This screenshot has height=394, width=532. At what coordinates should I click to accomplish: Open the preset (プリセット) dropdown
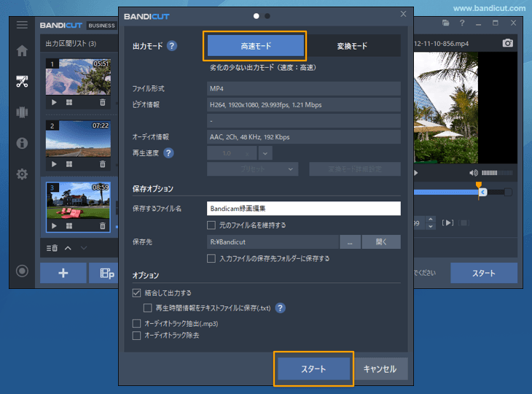[252, 169]
